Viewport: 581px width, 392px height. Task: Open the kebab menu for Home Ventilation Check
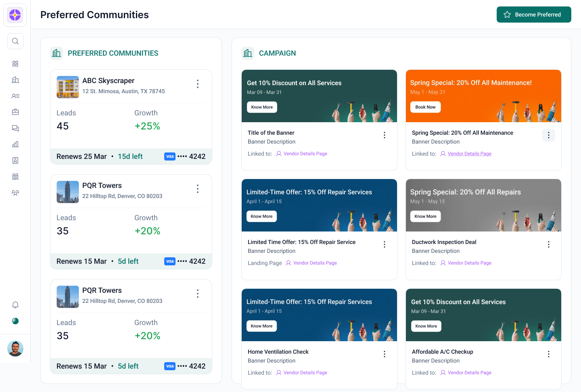[x=384, y=354]
